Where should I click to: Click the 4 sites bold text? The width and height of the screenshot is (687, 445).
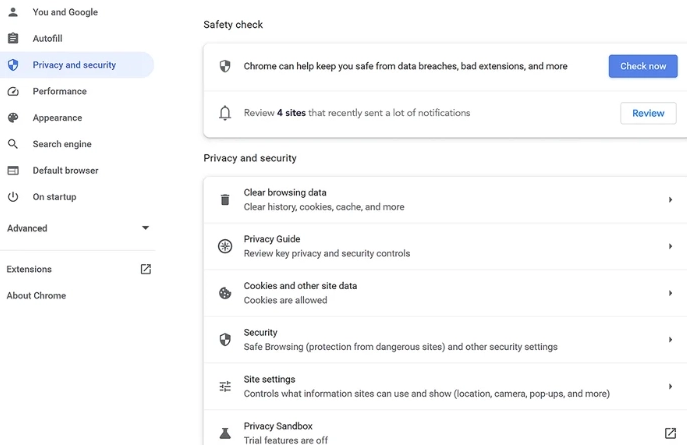(x=291, y=113)
